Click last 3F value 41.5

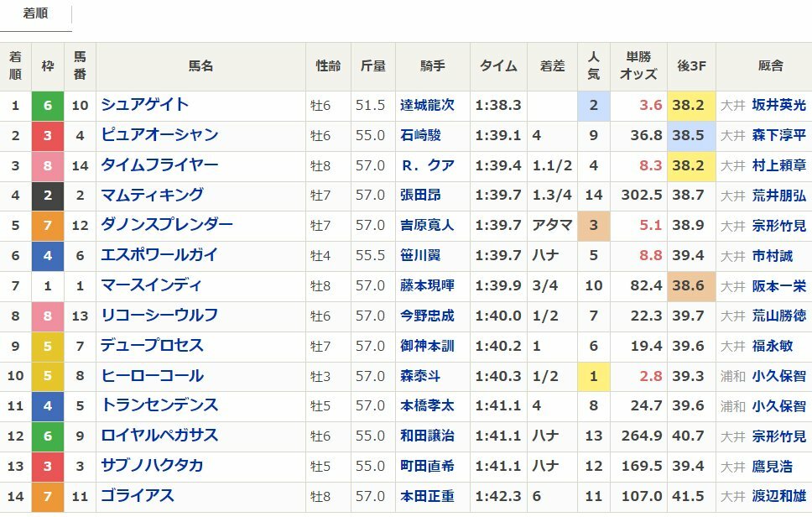(x=688, y=496)
